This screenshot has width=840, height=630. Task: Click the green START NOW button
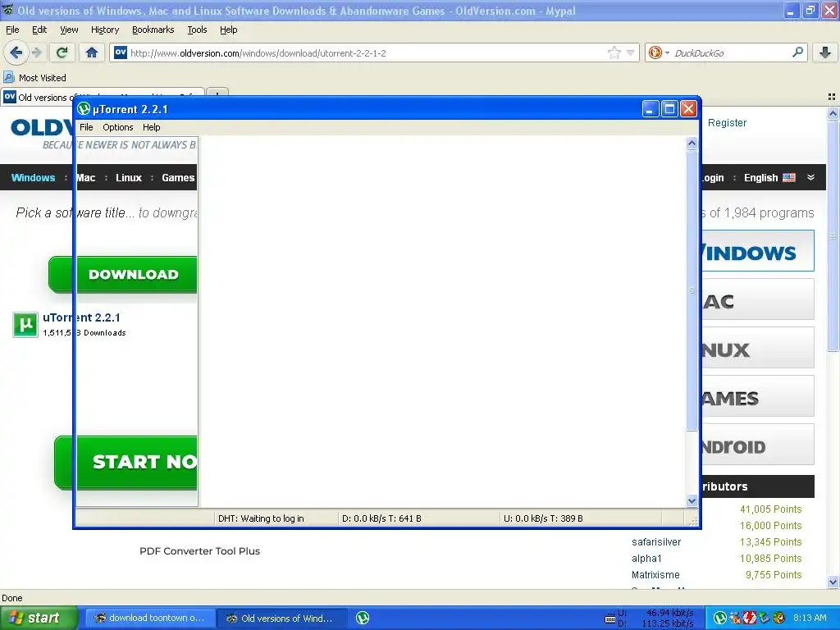126,463
